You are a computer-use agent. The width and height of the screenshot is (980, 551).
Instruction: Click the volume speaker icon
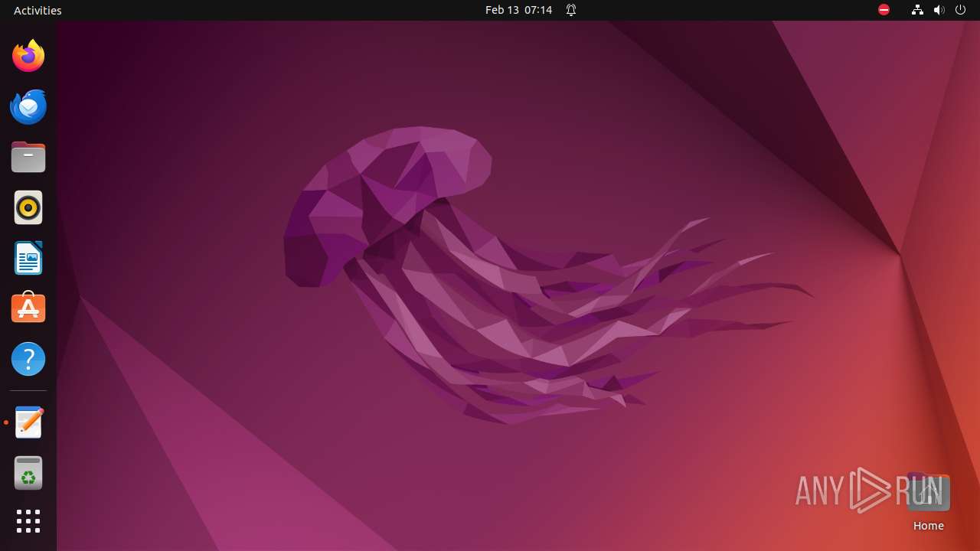939,10
